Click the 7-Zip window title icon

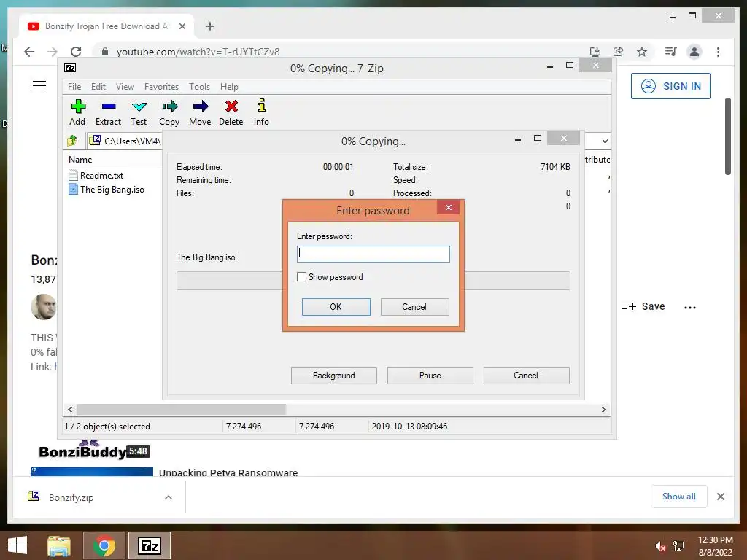[70, 68]
